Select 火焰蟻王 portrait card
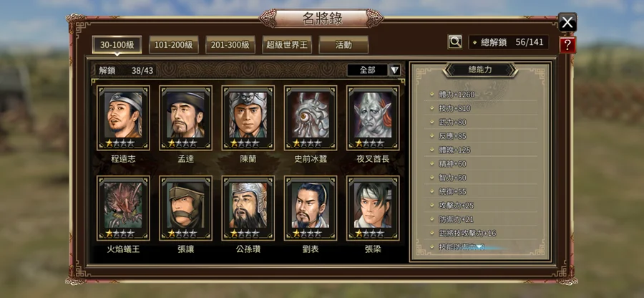This screenshot has height=298, width=644. (x=123, y=208)
